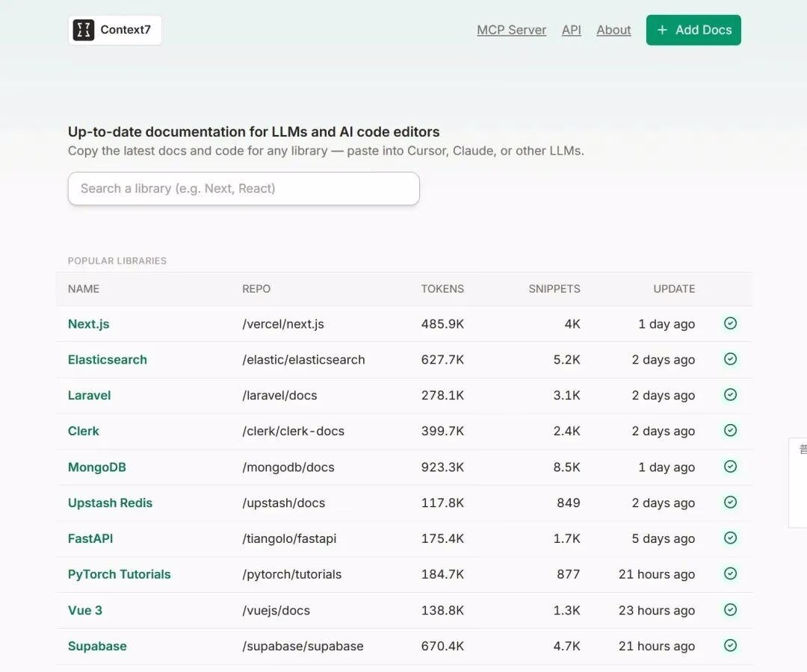Image resolution: width=807 pixels, height=672 pixels.
Task: Click the check status icon for Laravel
Action: 730,395
